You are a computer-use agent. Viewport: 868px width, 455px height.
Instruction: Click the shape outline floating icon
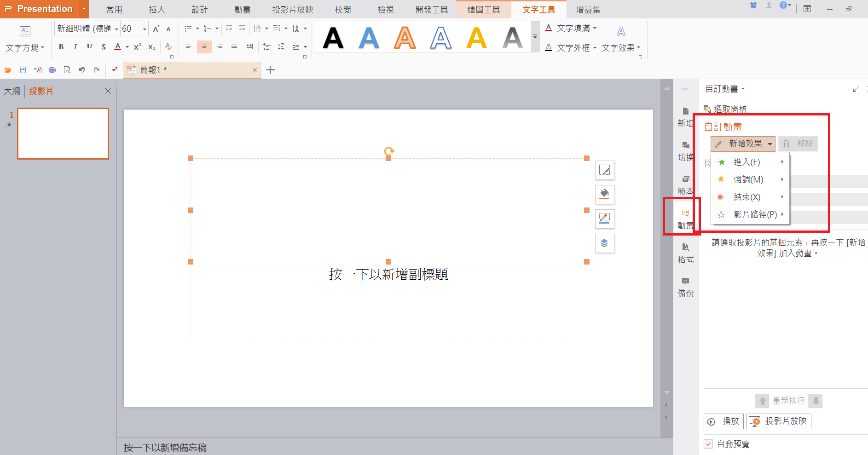tap(605, 219)
